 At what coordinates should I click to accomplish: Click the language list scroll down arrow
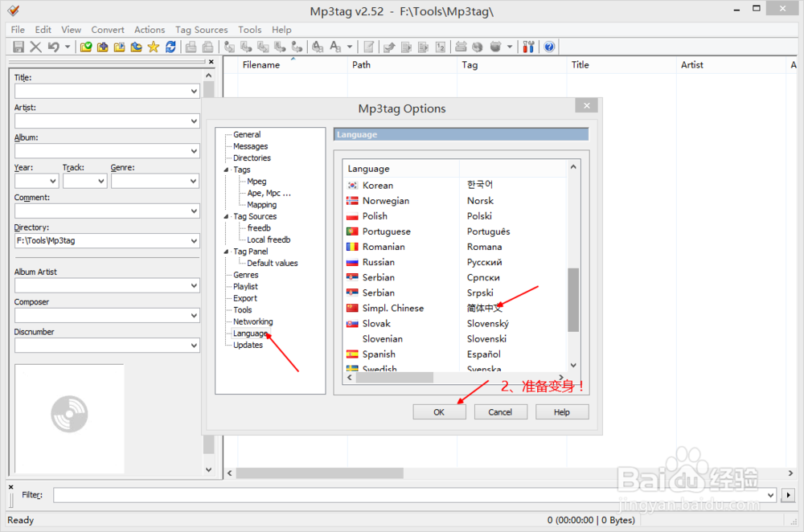click(573, 366)
